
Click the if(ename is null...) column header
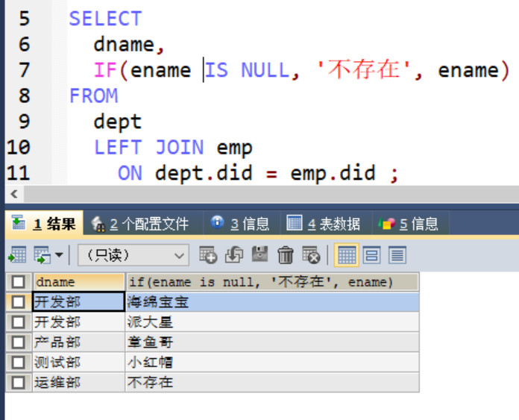tap(272, 282)
